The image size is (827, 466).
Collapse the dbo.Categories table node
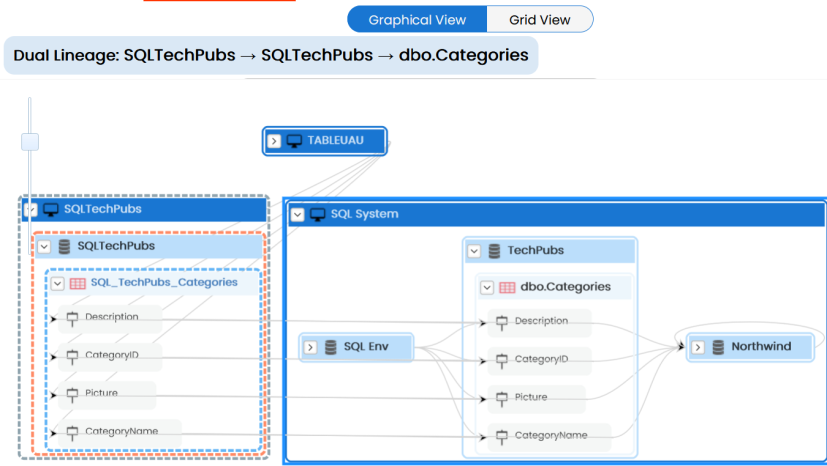pos(487,287)
